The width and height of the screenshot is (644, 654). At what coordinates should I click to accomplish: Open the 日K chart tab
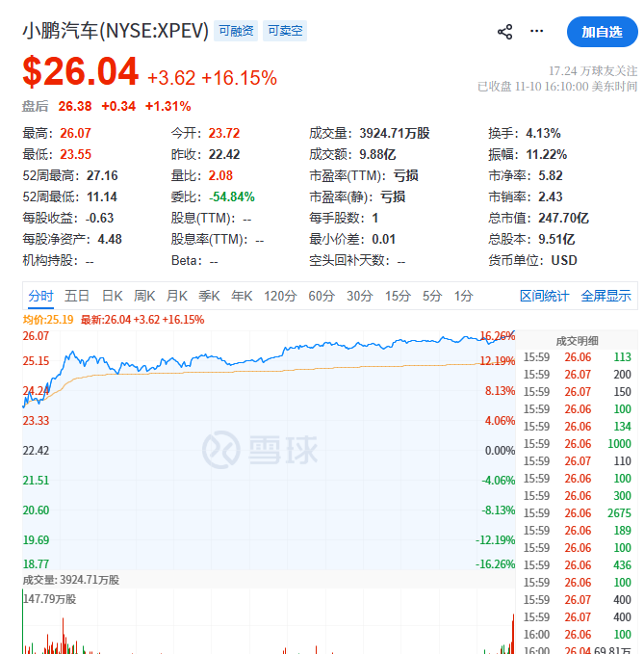tap(113, 296)
